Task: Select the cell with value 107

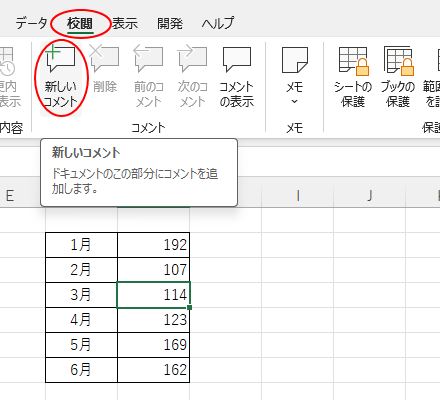Action: (154, 270)
